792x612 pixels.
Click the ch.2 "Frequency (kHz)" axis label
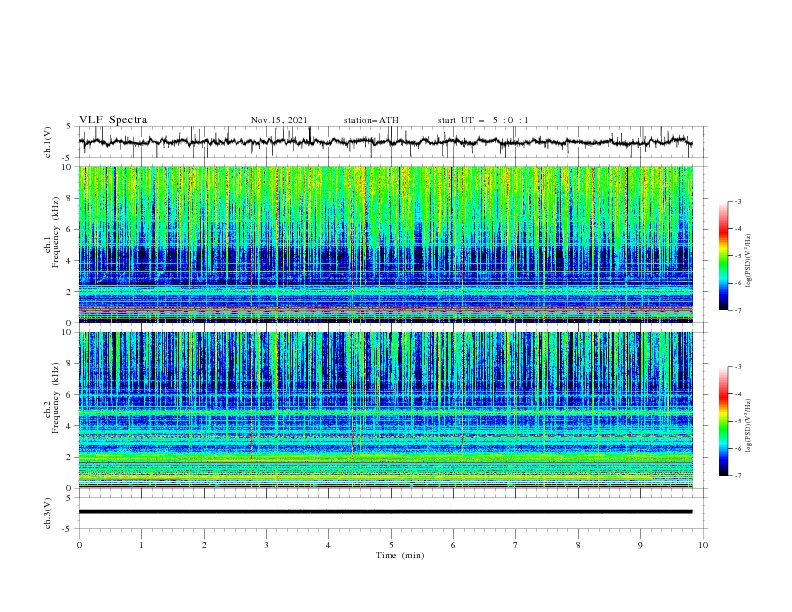tap(55, 398)
